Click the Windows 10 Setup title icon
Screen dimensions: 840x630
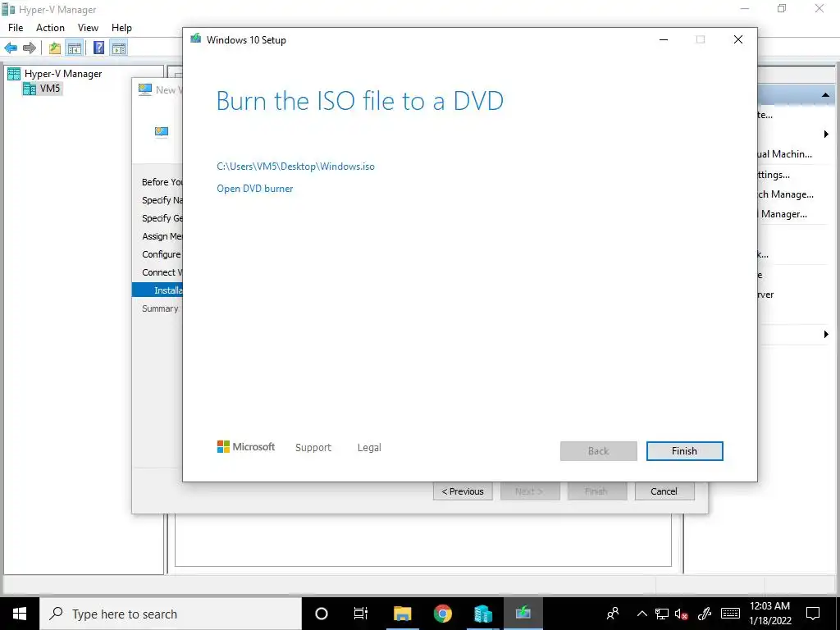coord(196,39)
